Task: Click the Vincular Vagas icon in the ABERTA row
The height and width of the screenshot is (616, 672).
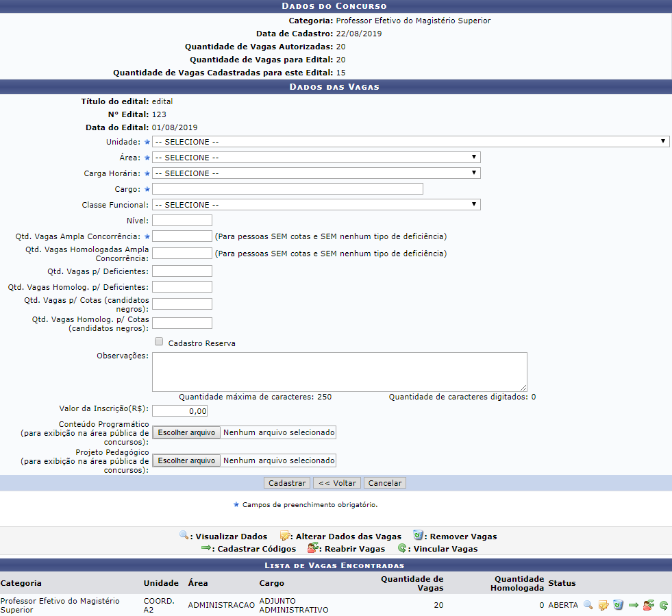Action: coord(663,605)
